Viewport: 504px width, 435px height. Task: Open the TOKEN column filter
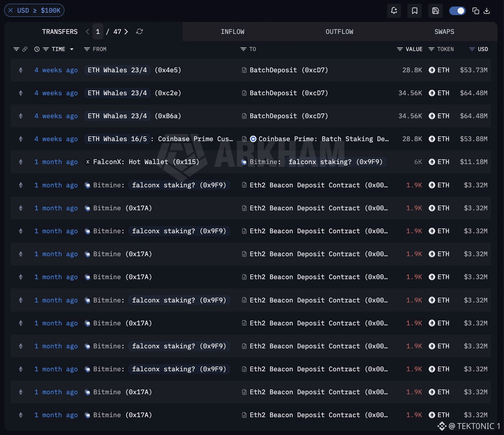tap(431, 49)
